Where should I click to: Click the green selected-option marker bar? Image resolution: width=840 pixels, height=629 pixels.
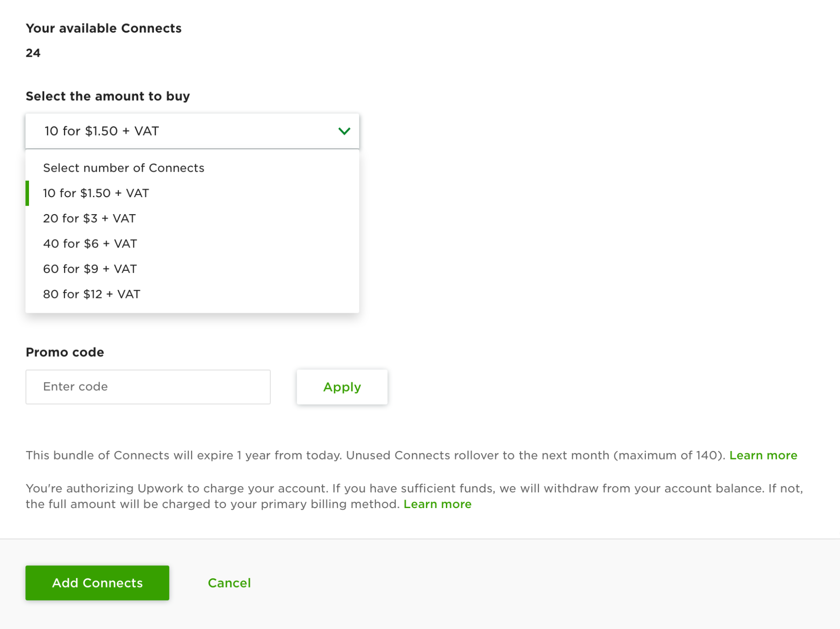coord(27,193)
